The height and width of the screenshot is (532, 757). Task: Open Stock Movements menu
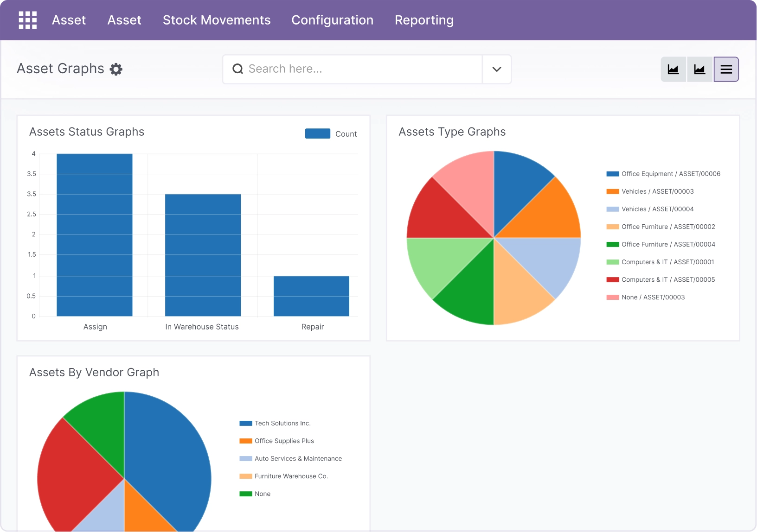click(x=217, y=20)
